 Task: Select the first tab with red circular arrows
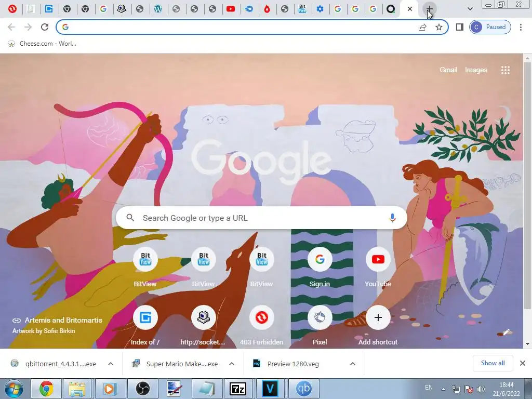[x=12, y=9]
